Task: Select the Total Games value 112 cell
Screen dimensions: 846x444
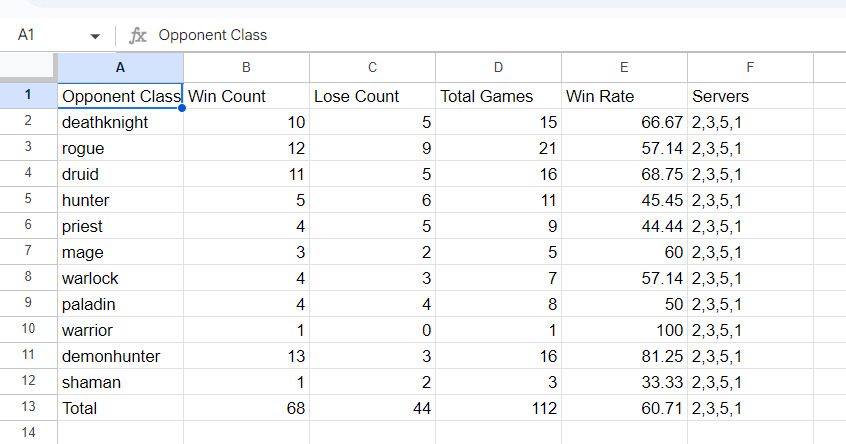Action: (499, 408)
